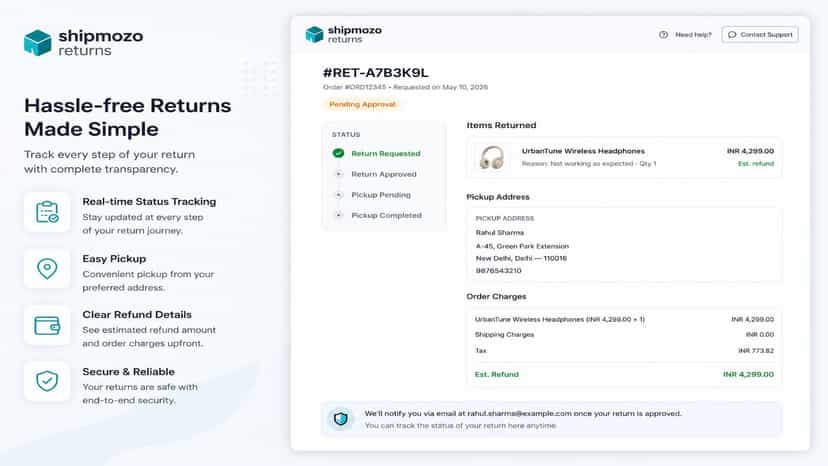Click the headphones line item in Order Charges
This screenshot has height=466, width=828.
click(560, 319)
